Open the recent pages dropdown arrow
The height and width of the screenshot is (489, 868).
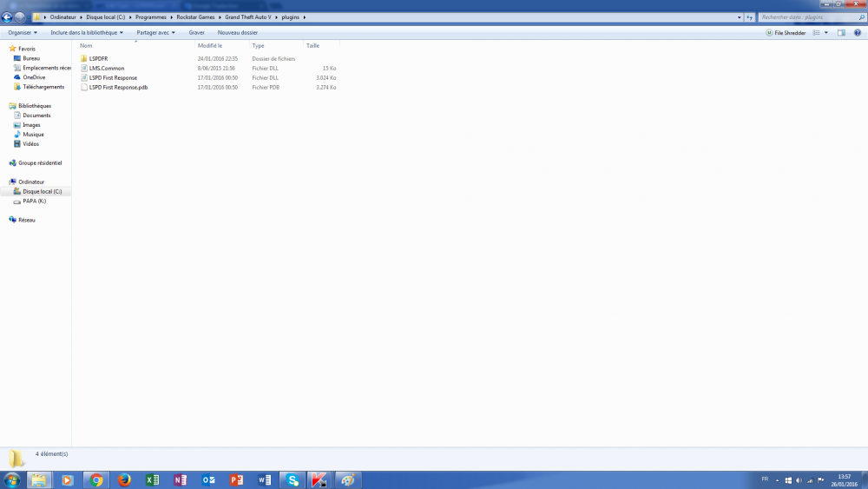pos(29,17)
